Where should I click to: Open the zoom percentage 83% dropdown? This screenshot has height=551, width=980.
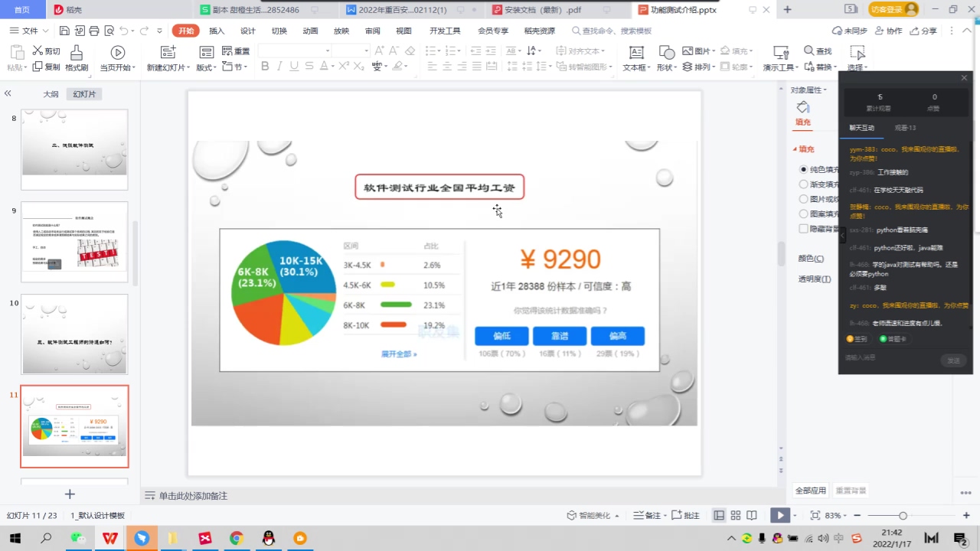tap(837, 516)
